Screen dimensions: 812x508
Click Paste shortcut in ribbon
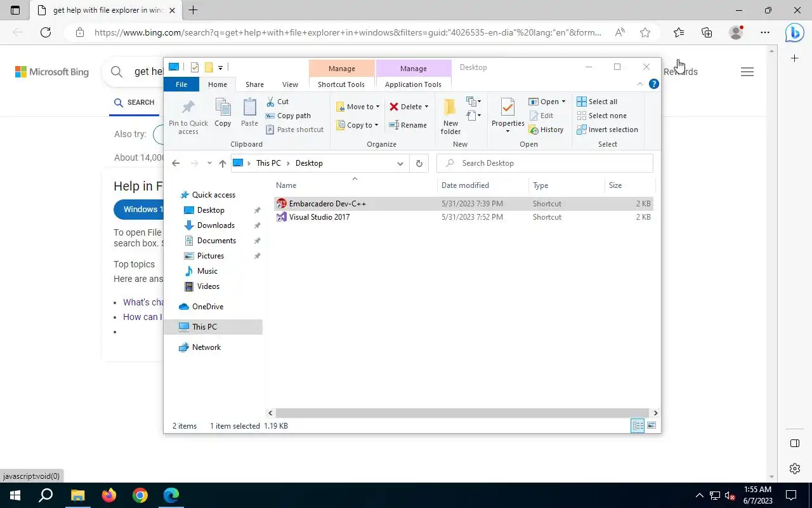[294, 130]
